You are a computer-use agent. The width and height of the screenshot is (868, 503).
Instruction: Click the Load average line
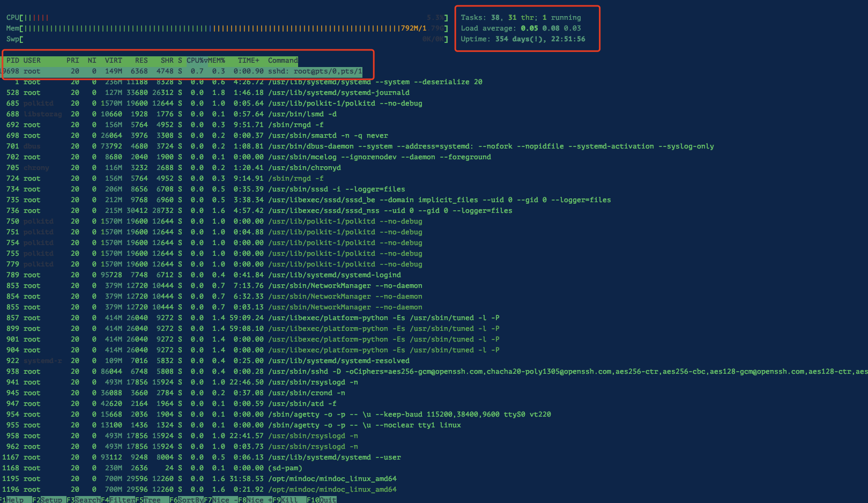pyautogui.click(x=521, y=28)
